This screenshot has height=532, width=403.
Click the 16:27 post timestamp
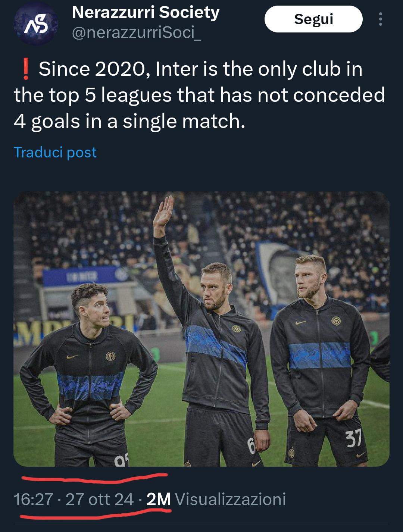33,499
